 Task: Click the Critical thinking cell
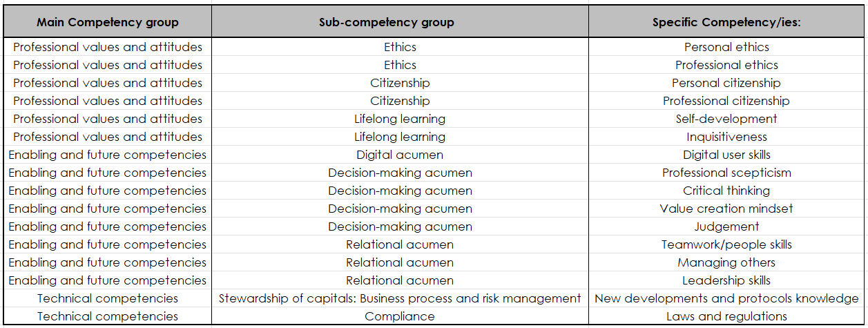tap(726, 191)
